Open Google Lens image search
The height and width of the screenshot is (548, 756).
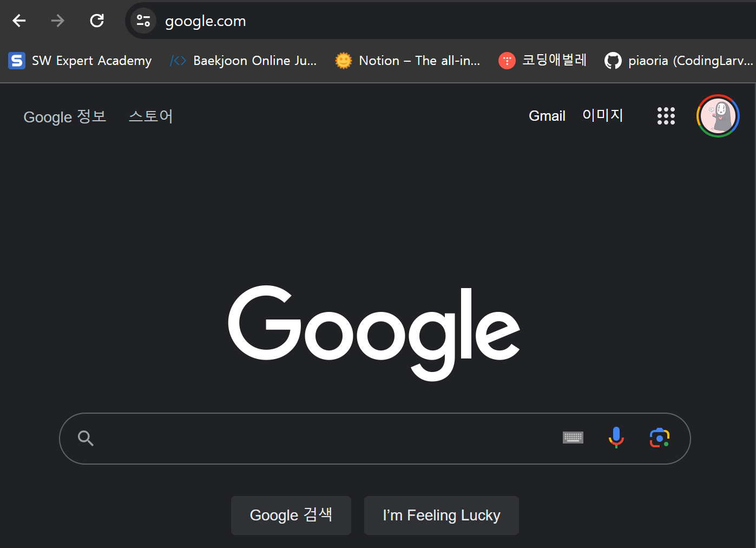[660, 438]
